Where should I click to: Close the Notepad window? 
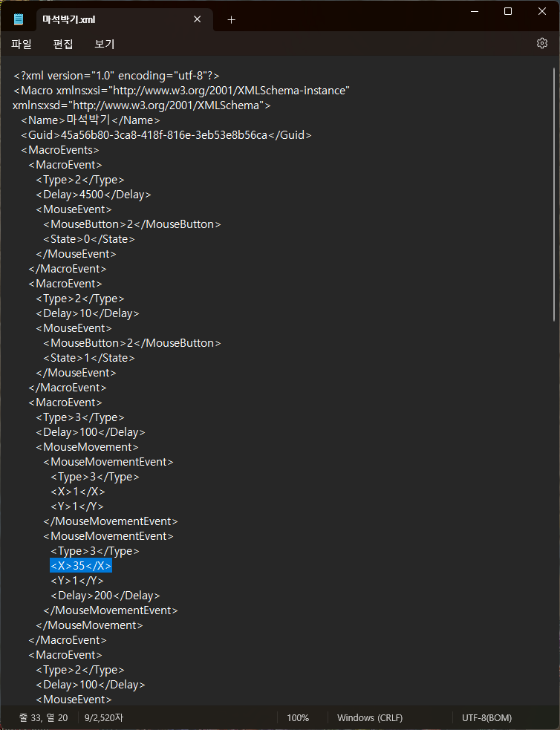pyautogui.click(x=542, y=11)
